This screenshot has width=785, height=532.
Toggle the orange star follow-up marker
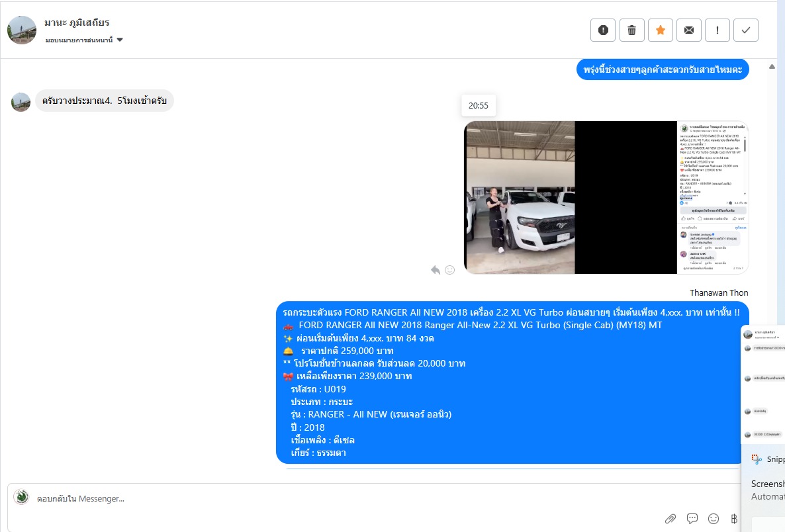[661, 30]
